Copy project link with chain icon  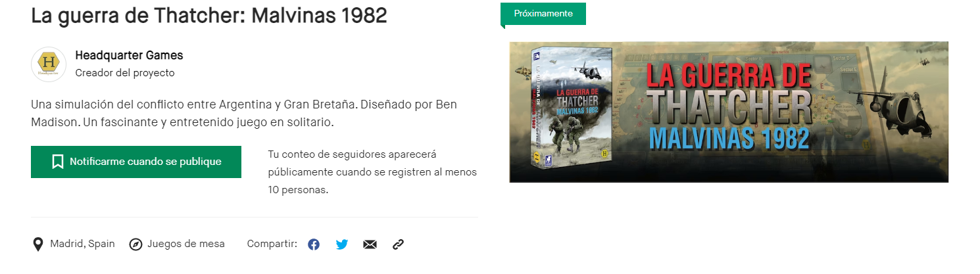click(398, 244)
